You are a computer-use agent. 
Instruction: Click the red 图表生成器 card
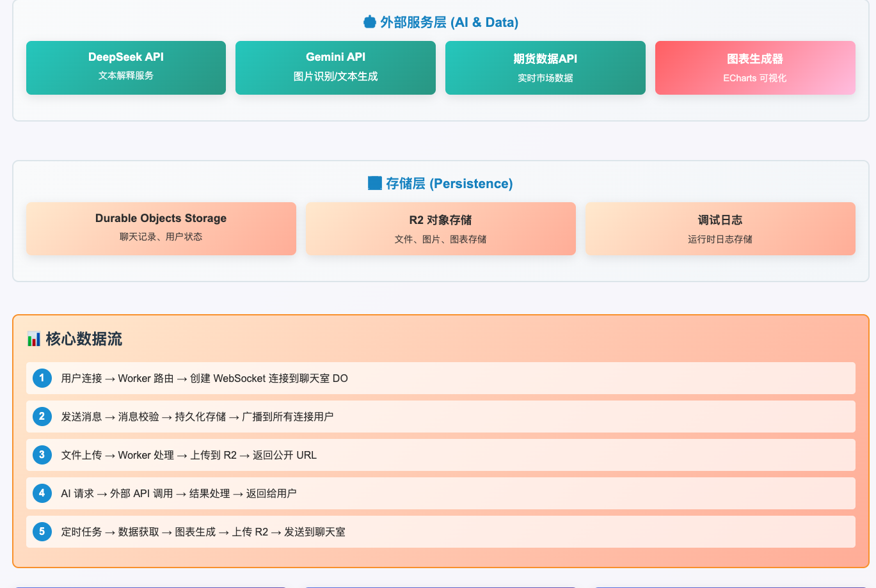tap(755, 68)
